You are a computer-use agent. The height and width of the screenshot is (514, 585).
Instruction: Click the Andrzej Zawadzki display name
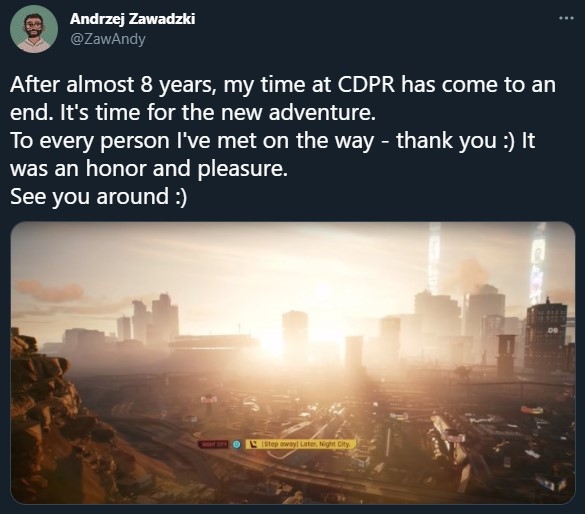132,19
